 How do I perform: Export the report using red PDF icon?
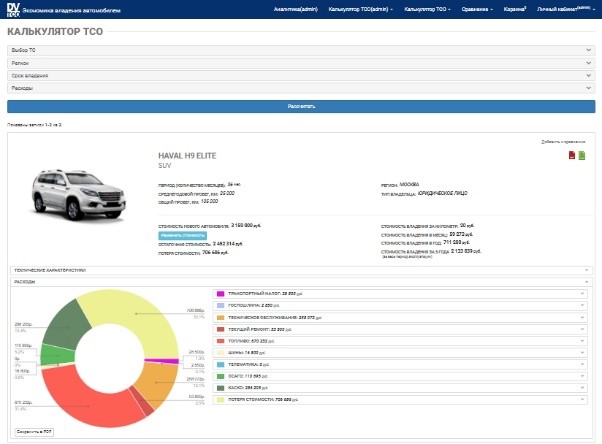[571, 155]
